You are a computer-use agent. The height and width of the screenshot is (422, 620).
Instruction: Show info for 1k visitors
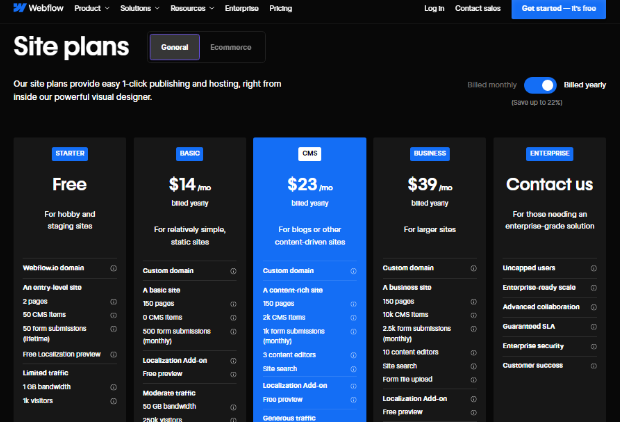[113, 401]
